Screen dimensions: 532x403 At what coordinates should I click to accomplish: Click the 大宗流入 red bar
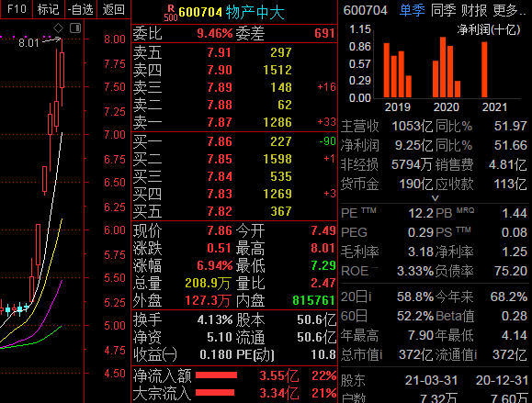point(215,393)
